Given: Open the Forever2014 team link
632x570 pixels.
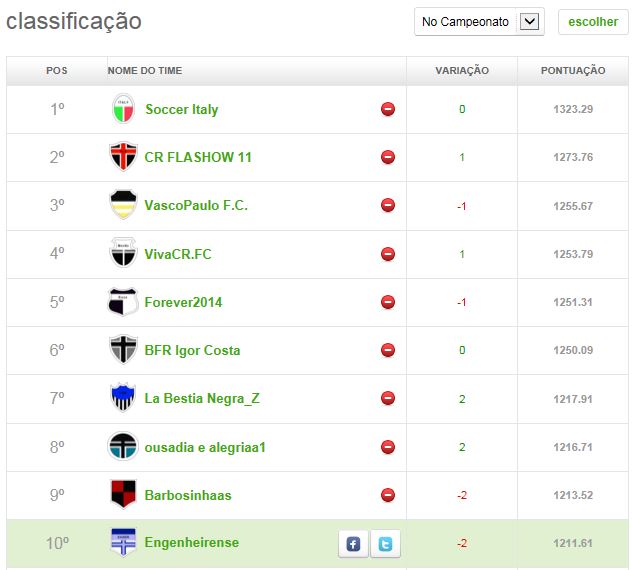Looking at the screenshot, I should click(184, 302).
